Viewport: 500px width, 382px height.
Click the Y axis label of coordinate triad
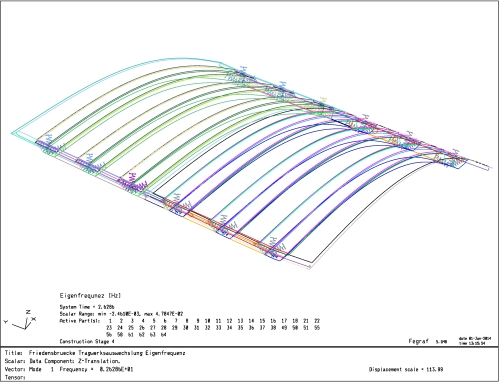point(6,322)
